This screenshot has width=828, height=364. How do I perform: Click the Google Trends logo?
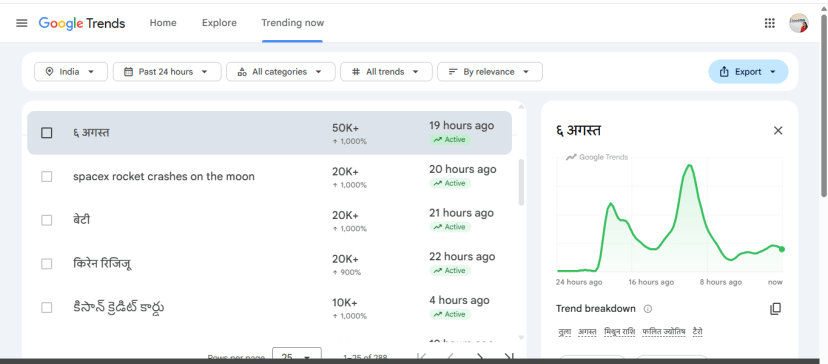(x=82, y=23)
